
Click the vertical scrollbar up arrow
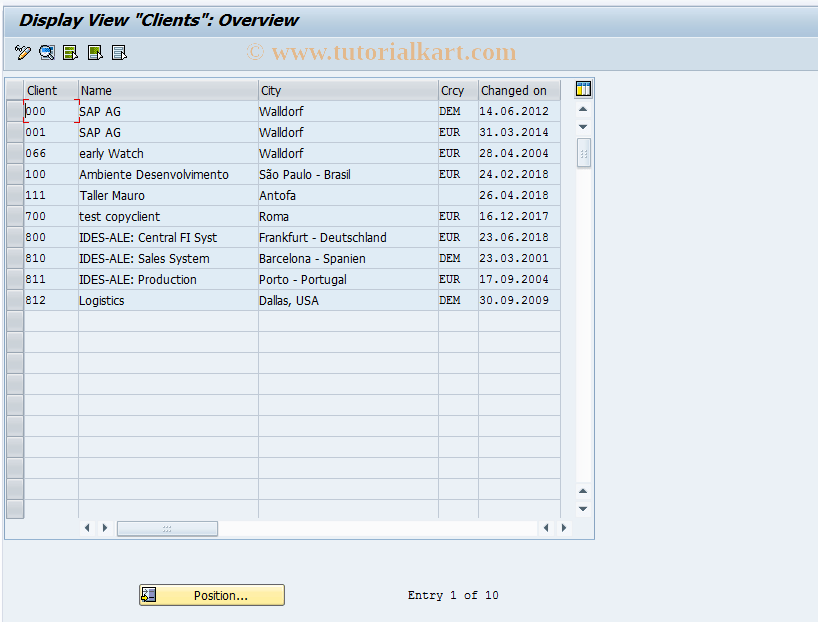point(582,110)
